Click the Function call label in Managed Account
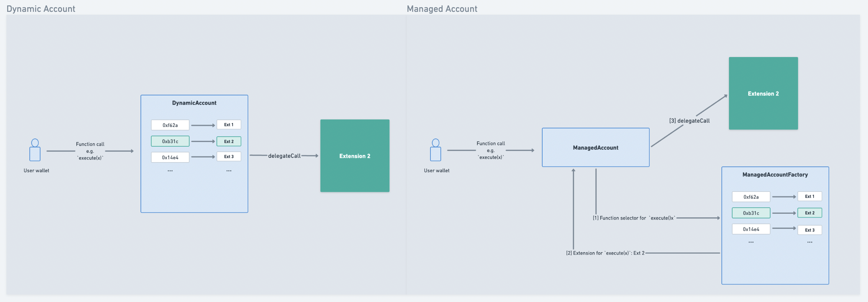 tap(491, 150)
